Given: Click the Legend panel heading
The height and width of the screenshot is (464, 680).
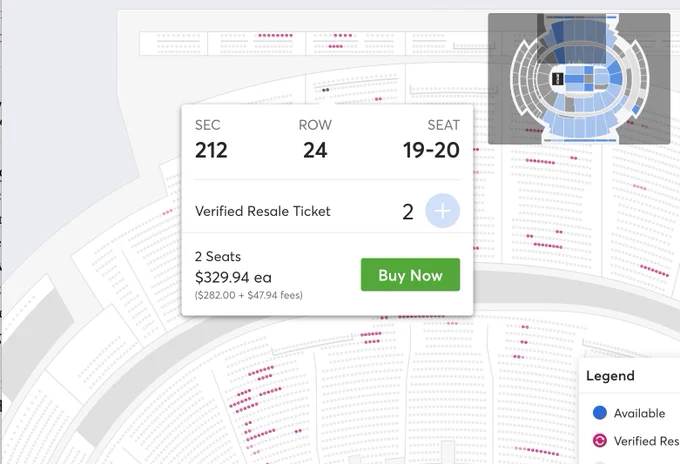Looking at the screenshot, I should pos(610,376).
